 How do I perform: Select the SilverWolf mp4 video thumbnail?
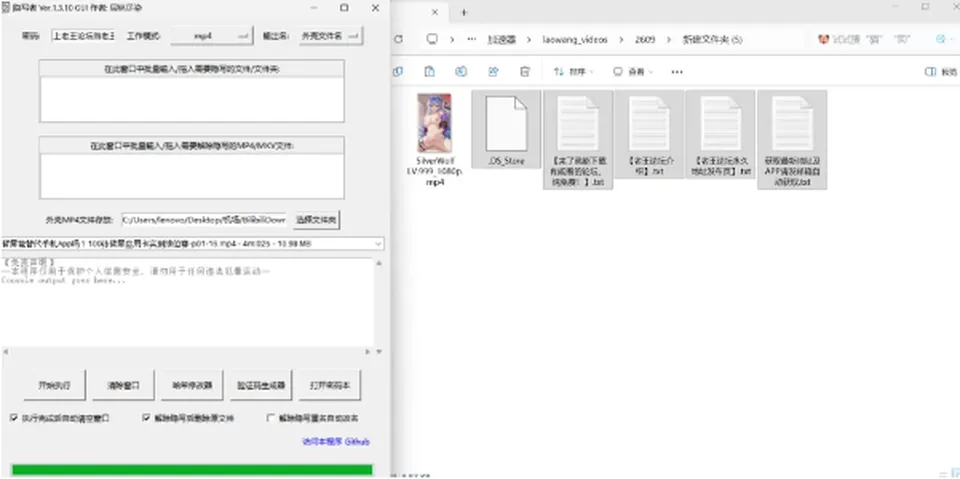coord(435,123)
